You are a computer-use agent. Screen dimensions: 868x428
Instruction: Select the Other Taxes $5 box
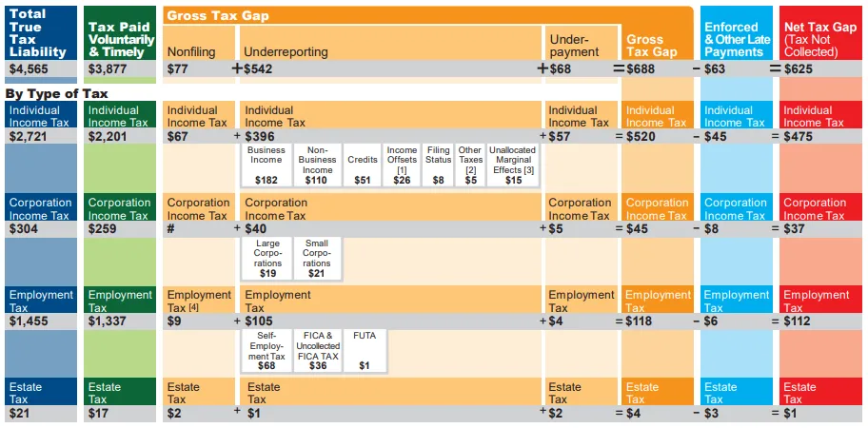[470, 165]
